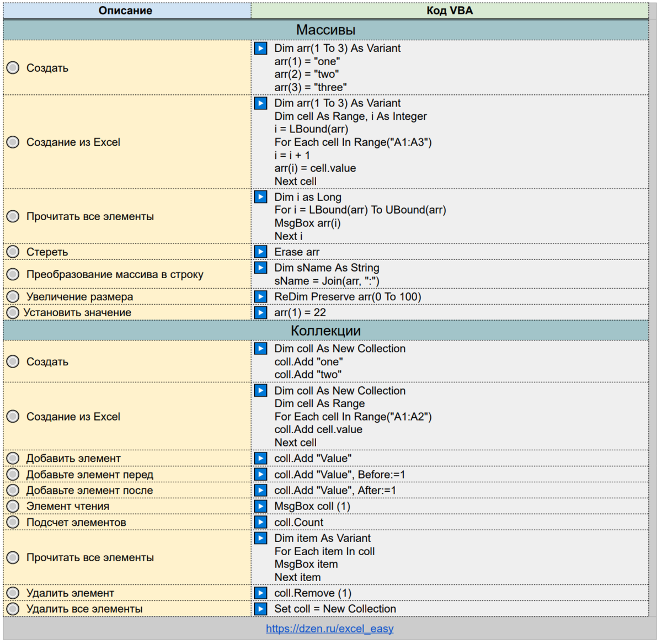Click play icon beside 'coll.Remove (1)'
662x644 pixels.
pyautogui.click(x=260, y=593)
